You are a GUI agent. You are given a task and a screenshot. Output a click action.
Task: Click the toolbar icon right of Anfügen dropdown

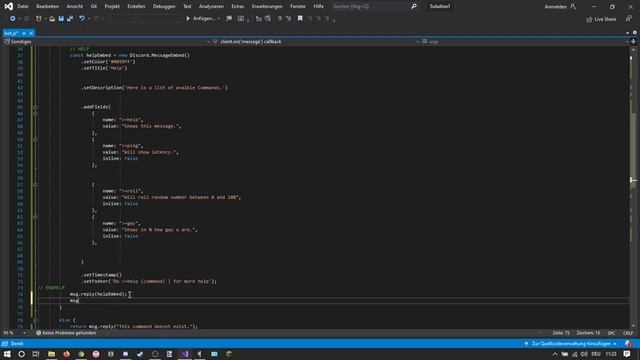(x=229, y=19)
